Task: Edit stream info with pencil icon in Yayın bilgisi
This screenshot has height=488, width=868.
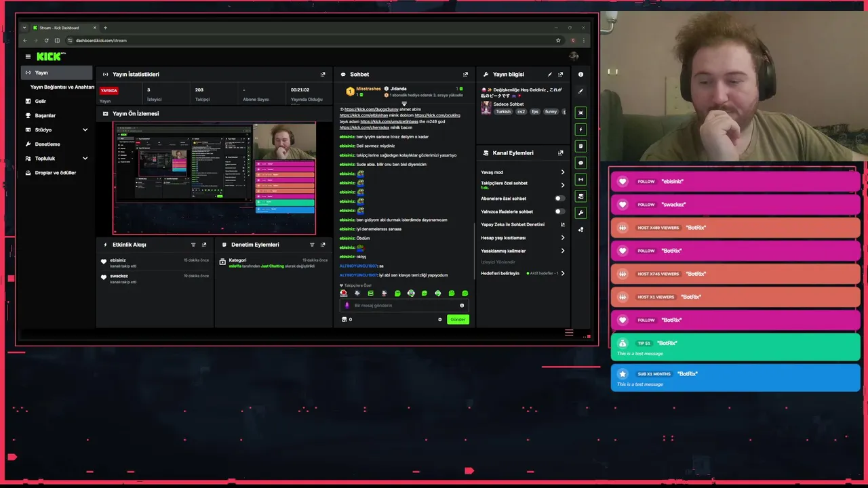Action: pyautogui.click(x=550, y=75)
